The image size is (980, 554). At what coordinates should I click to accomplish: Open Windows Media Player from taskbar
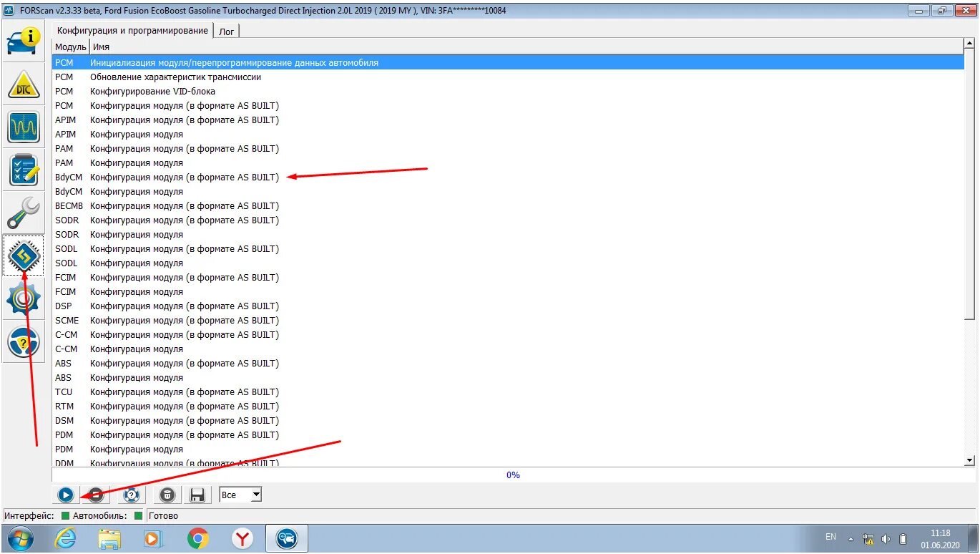pyautogui.click(x=154, y=538)
